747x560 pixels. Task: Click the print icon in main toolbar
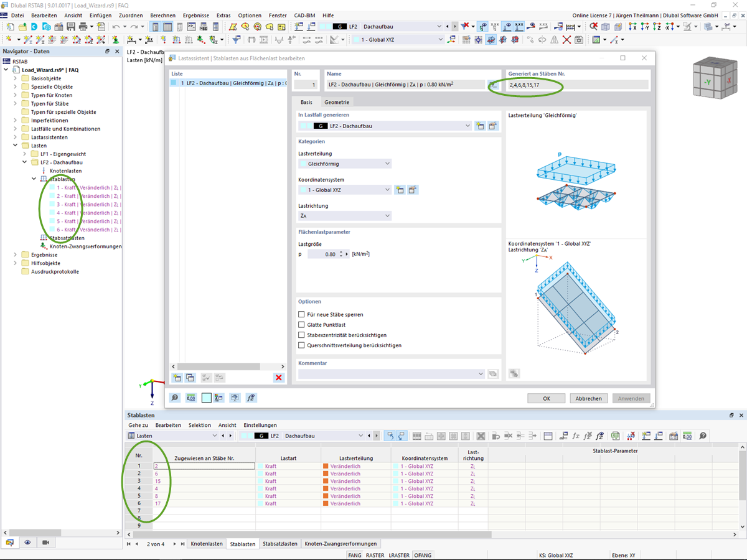point(82,27)
